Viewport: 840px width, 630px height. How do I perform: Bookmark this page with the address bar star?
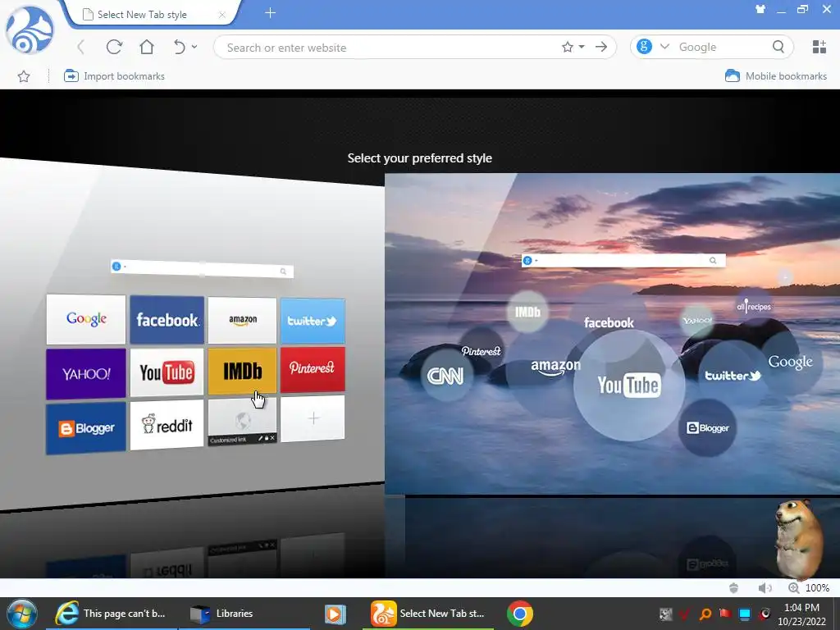[x=568, y=47]
